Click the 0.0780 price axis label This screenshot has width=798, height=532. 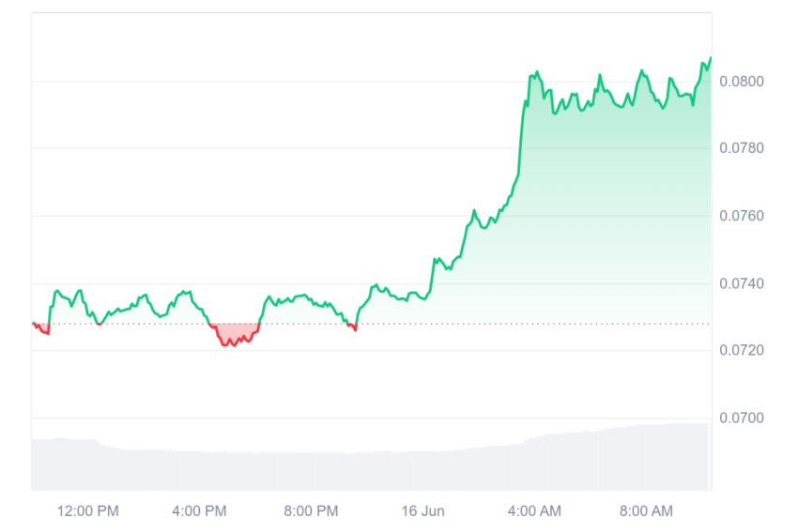(x=741, y=148)
